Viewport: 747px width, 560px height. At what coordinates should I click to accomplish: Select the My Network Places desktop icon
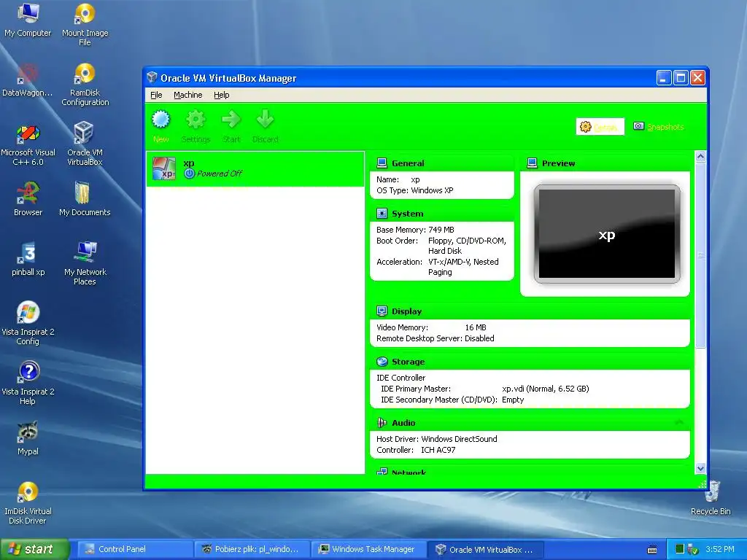[85, 263]
